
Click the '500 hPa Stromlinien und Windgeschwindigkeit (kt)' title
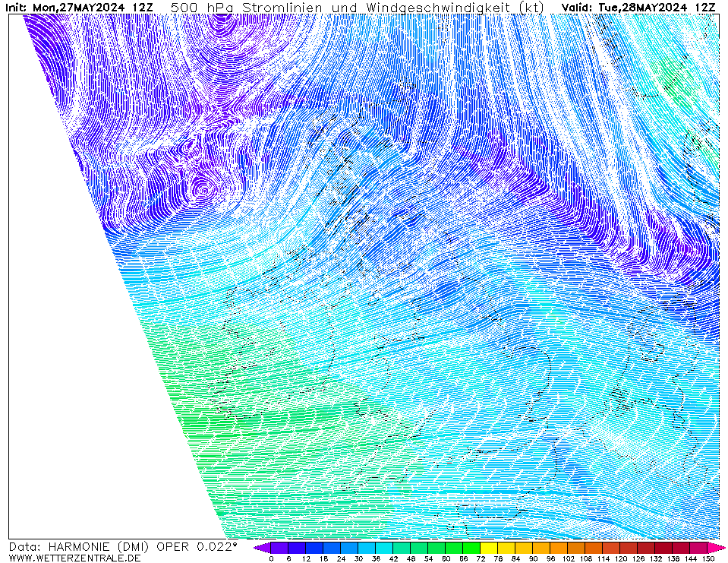358,8
